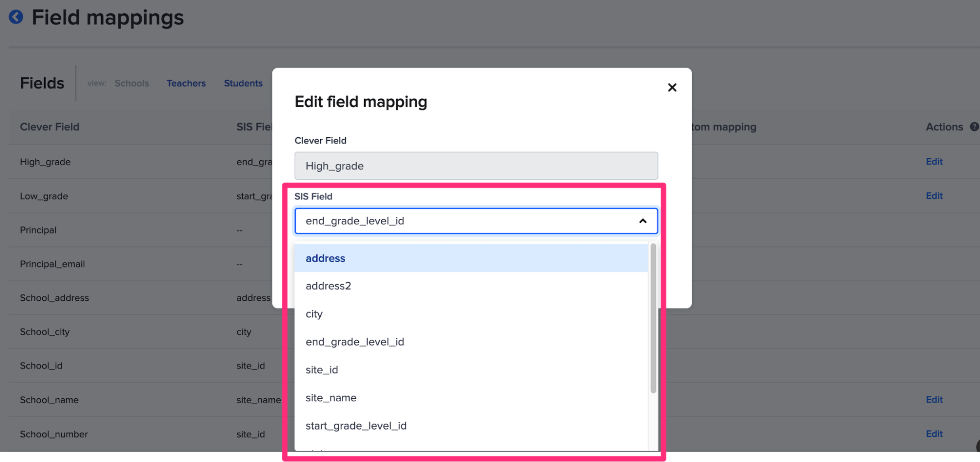Click the High_grade Clever Field box

click(x=476, y=166)
